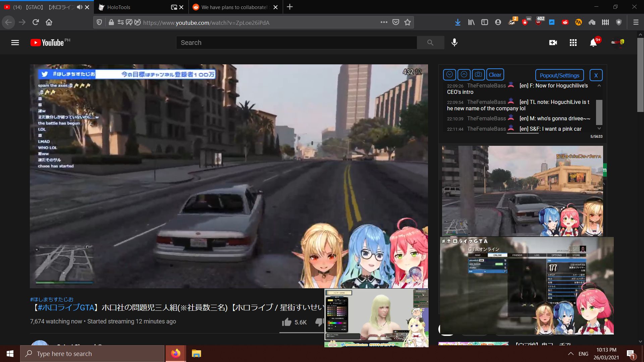The image size is (644, 362).
Task: Open the Firefox hamburger menu
Action: [x=635, y=22]
